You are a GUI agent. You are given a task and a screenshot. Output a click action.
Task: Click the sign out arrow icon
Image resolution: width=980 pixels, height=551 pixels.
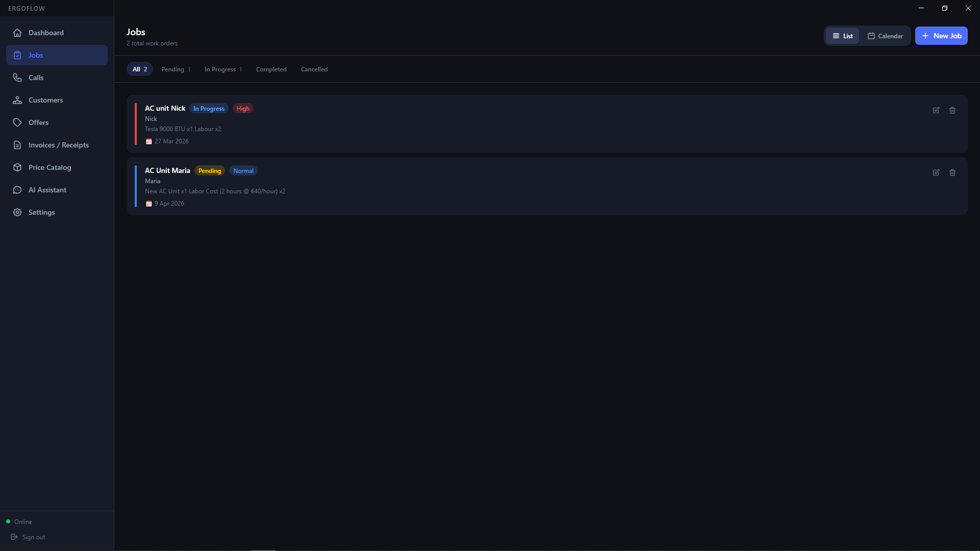(14, 537)
